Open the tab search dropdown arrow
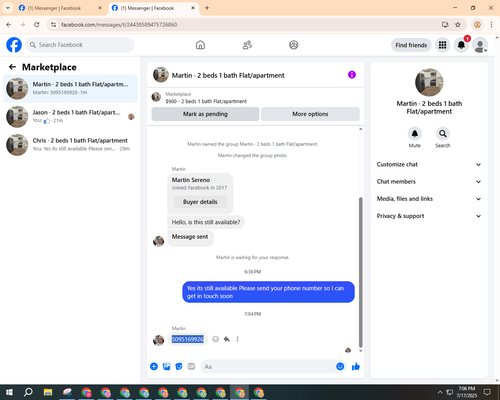The image size is (500, 400). point(8,8)
